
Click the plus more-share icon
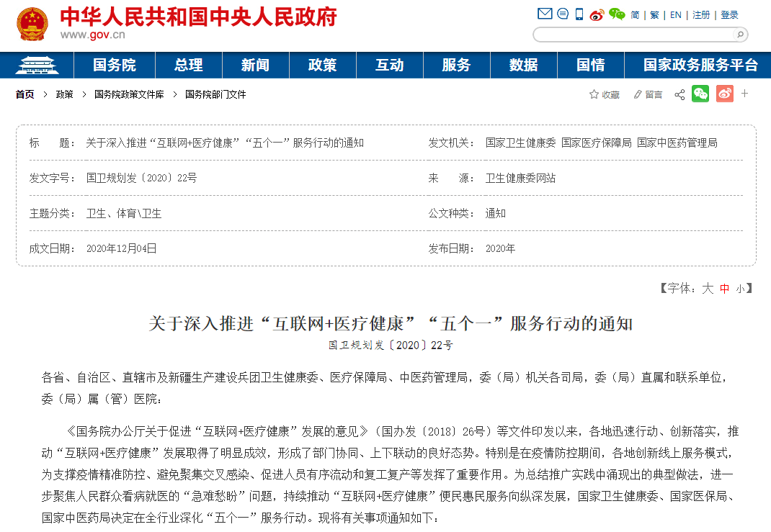(x=744, y=94)
